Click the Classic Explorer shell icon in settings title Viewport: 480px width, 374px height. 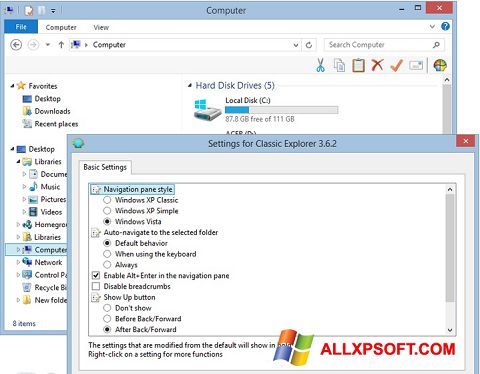coord(79,144)
